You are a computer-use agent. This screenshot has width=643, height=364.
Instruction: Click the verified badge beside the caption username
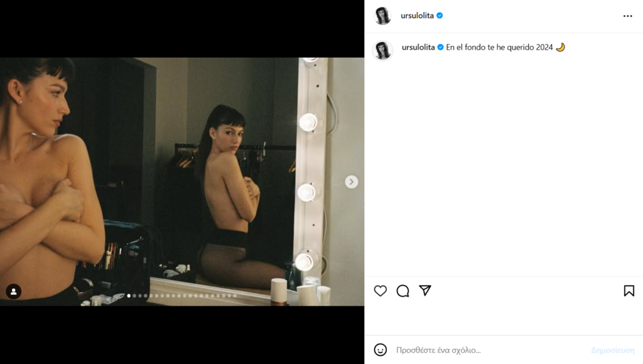(440, 47)
